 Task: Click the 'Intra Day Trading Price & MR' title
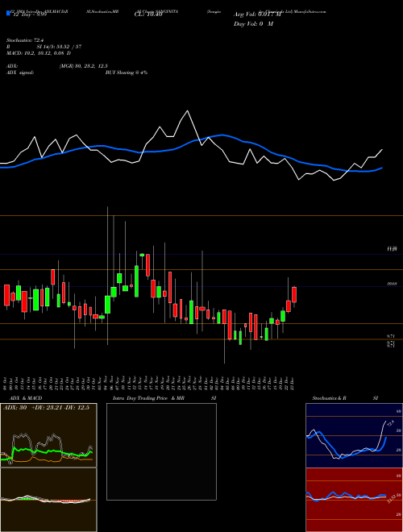click(x=148, y=398)
